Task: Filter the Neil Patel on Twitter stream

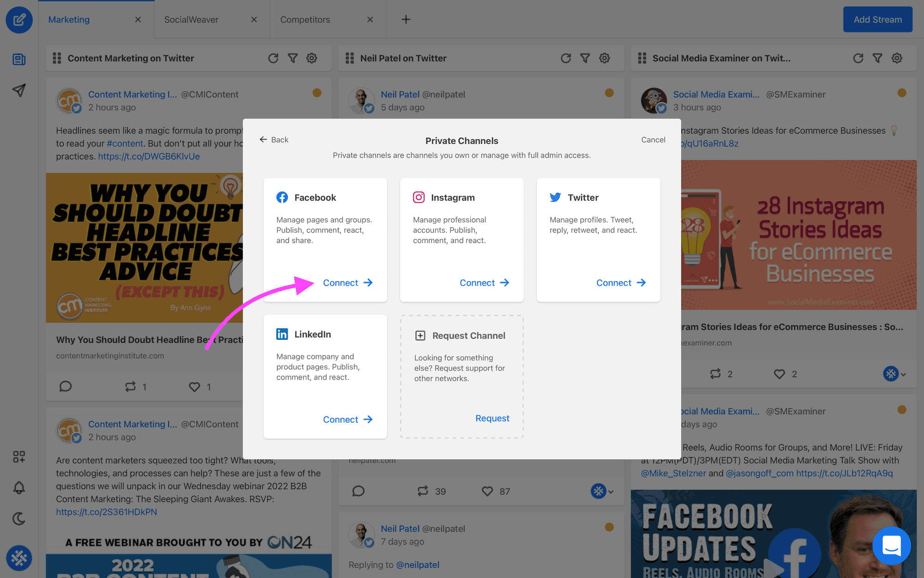Action: [585, 58]
